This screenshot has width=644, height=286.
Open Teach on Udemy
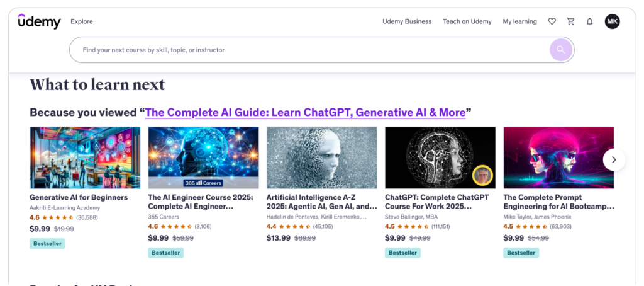[x=467, y=21]
